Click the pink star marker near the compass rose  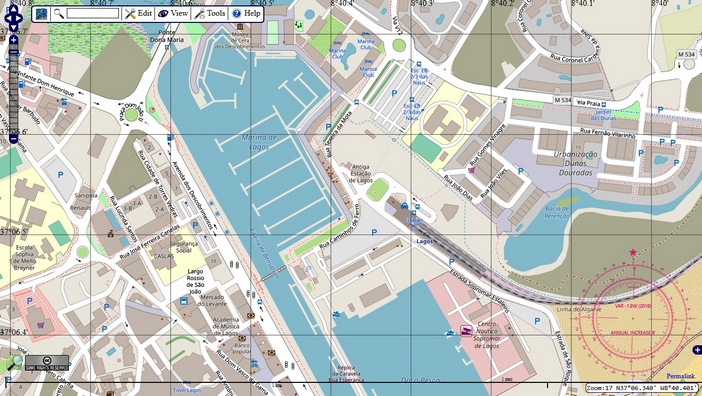point(633,252)
